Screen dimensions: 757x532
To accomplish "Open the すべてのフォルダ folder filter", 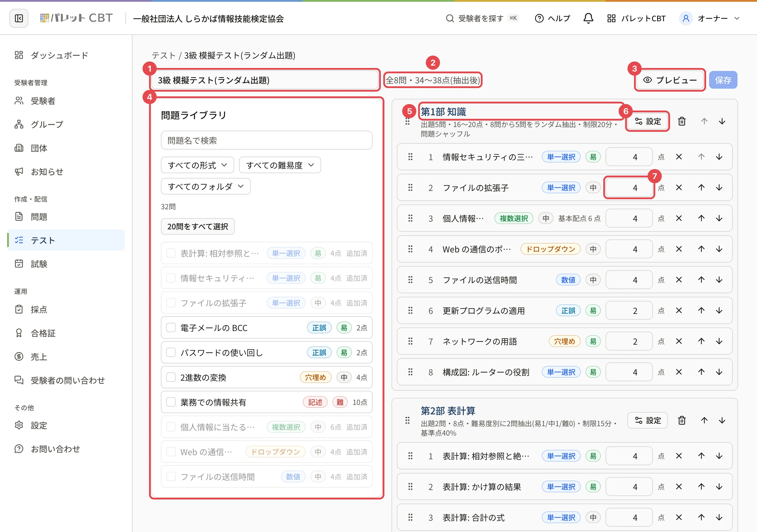I will coord(206,186).
